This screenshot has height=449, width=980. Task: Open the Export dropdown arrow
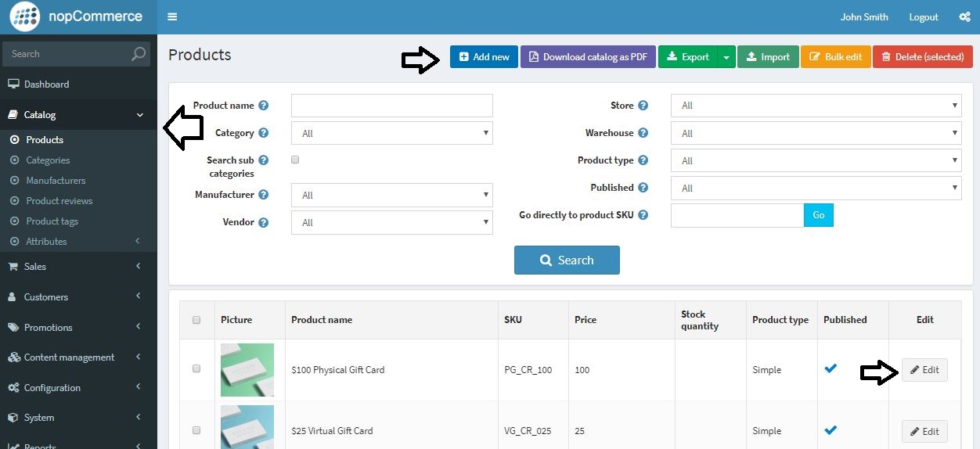point(726,57)
